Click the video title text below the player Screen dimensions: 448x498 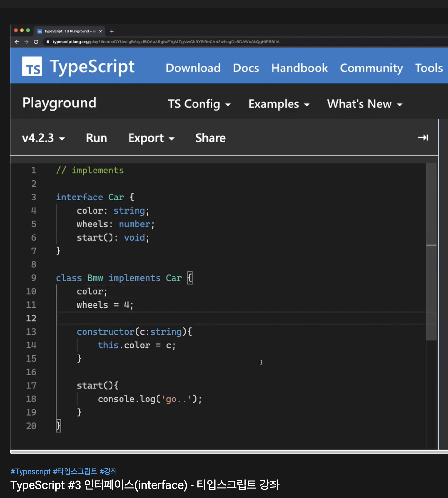tap(145, 485)
